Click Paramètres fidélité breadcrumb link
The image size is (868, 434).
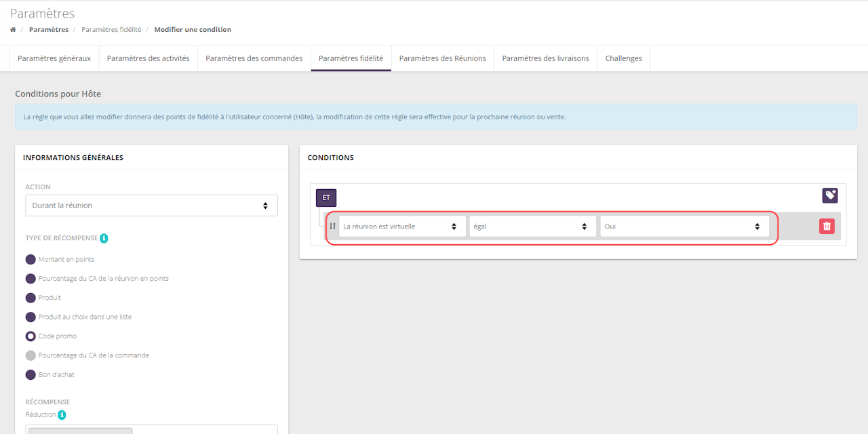pos(111,30)
